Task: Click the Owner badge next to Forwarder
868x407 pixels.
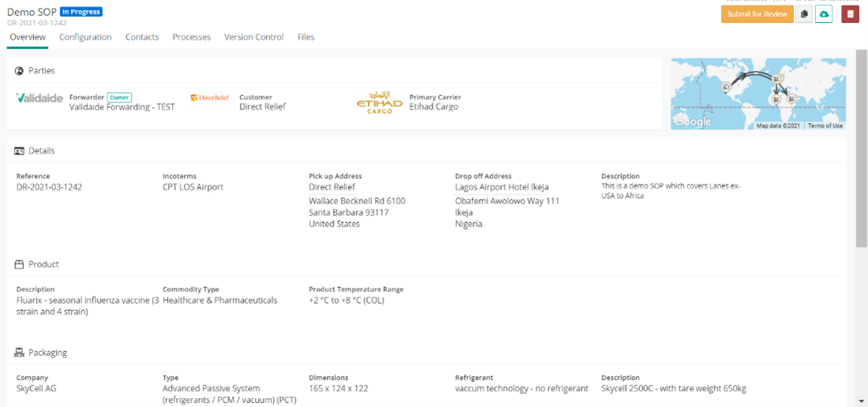Action: click(119, 97)
